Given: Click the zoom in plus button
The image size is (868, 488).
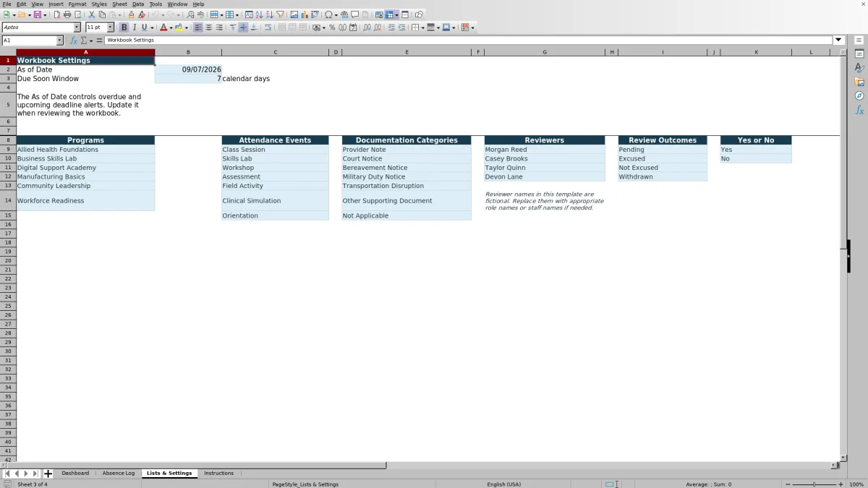Looking at the screenshot, I should 841,484.
